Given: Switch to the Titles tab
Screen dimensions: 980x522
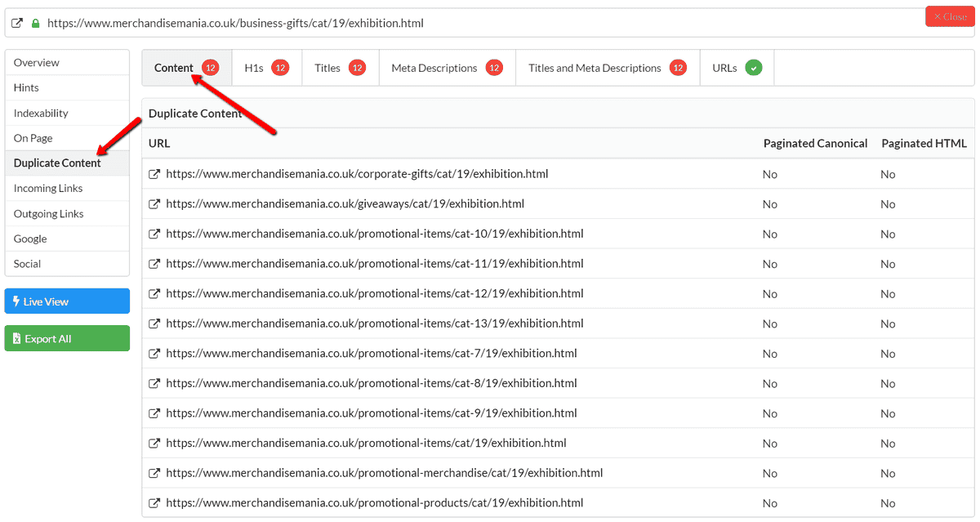Looking at the screenshot, I should pos(341,68).
